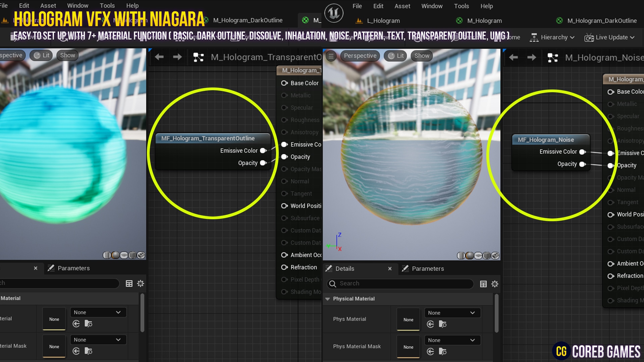Select cube preview shape in right viewport
Viewport: 644px width, 362px height.
click(487, 256)
